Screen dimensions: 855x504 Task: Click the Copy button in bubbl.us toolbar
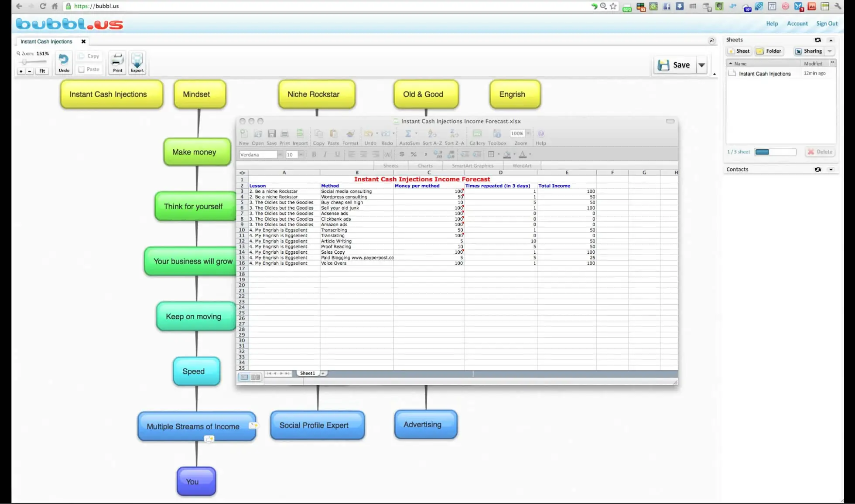89,56
